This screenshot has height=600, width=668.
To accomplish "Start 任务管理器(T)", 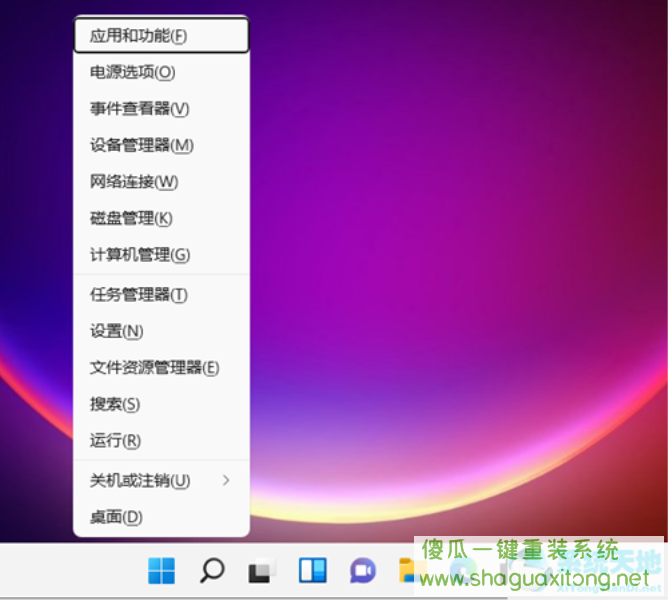I will tap(161, 295).
